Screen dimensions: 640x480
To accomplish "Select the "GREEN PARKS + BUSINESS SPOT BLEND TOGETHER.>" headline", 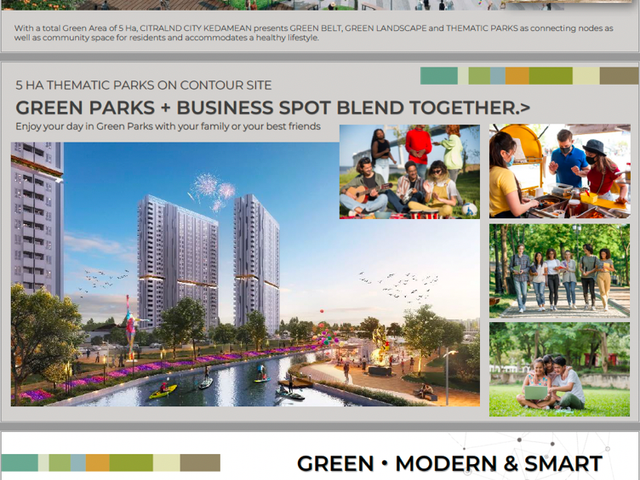I will coord(273,108).
